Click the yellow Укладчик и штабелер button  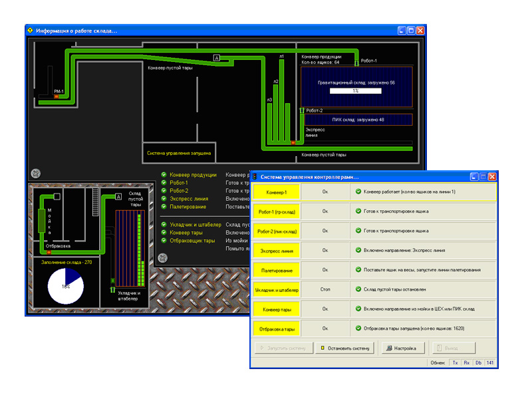pyautogui.click(x=277, y=290)
